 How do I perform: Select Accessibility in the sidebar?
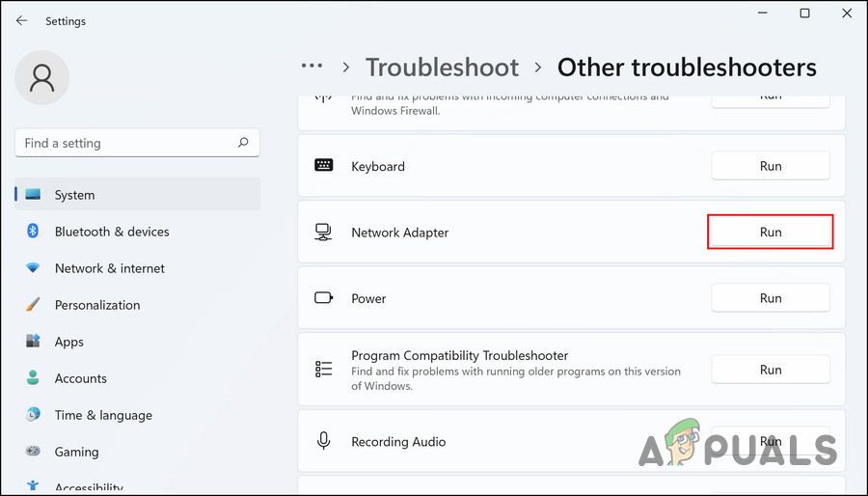point(89,487)
